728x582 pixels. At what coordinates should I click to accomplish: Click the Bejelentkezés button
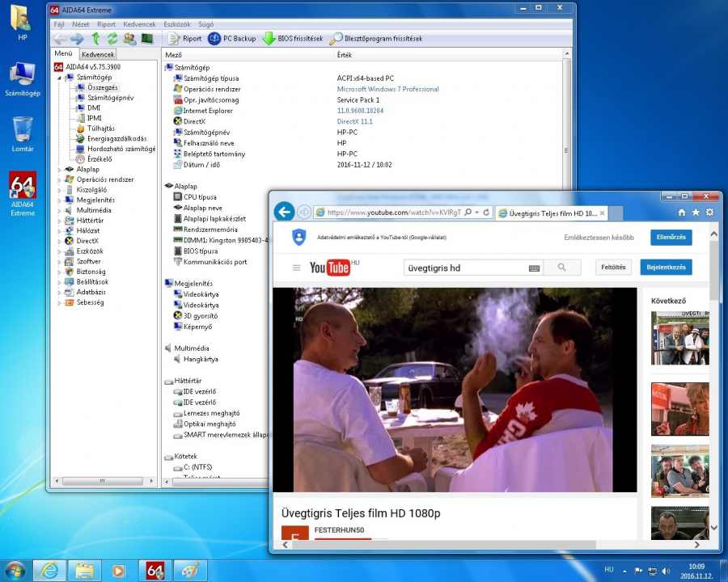[x=666, y=268]
